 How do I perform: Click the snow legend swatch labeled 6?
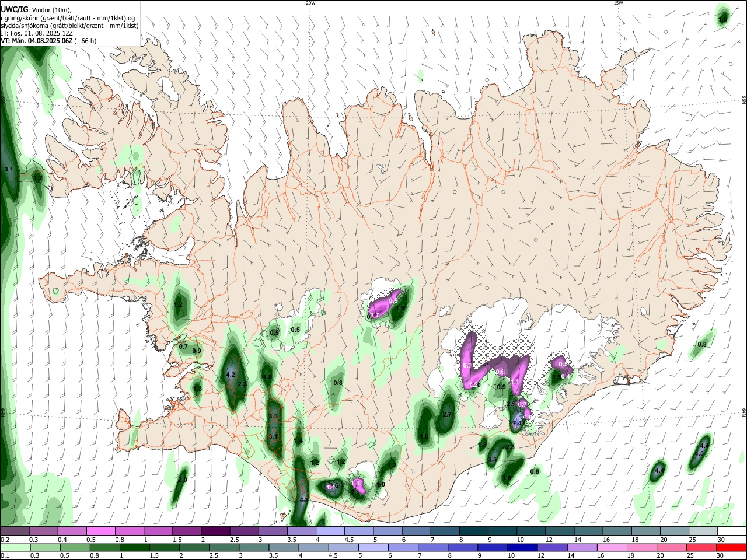[417, 531]
